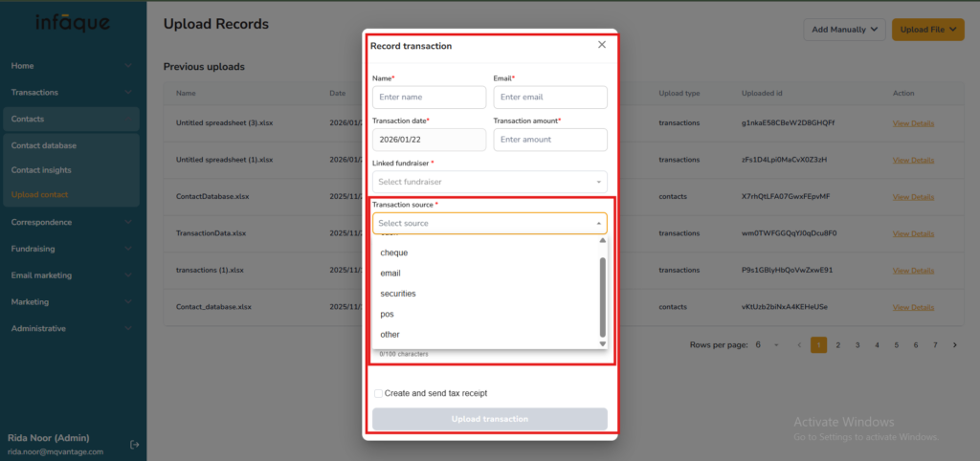Pick the pos source option

coord(388,314)
